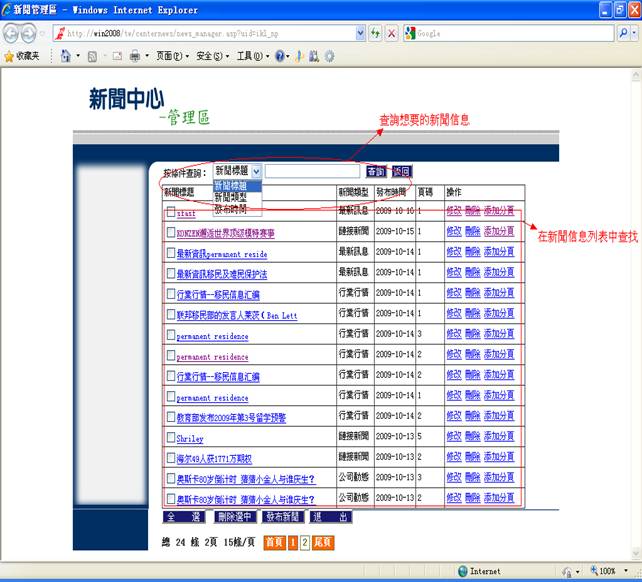642x582 pixels.
Task: Expand the address bar URL dropdown arrow
Action: [361, 33]
